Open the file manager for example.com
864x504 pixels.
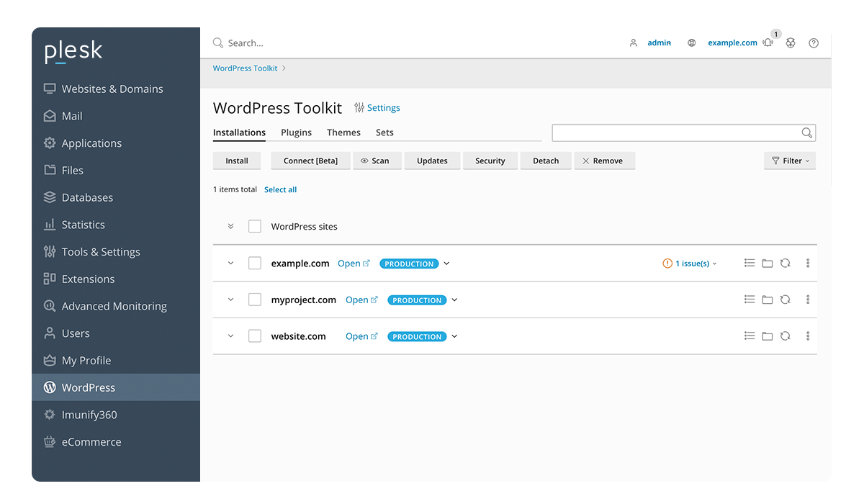click(768, 263)
